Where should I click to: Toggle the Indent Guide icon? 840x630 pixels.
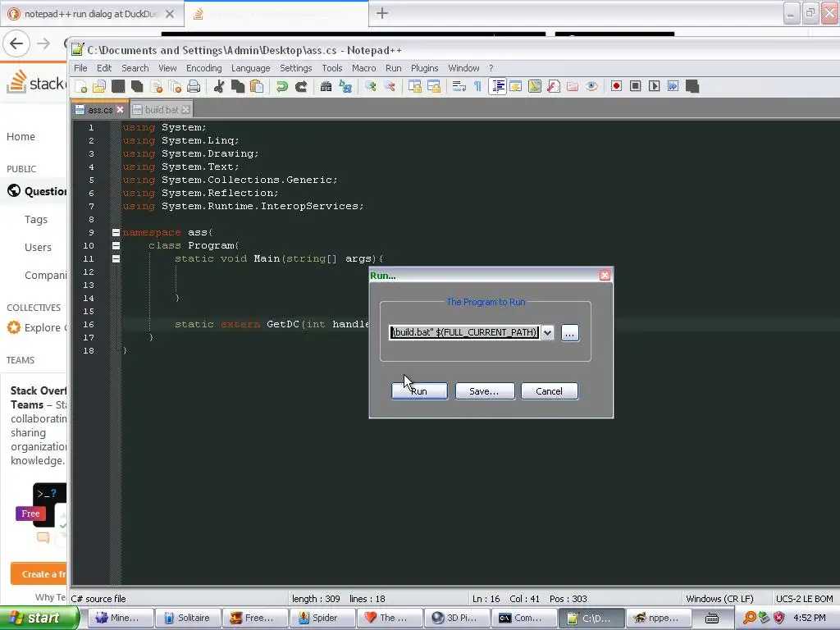point(497,86)
